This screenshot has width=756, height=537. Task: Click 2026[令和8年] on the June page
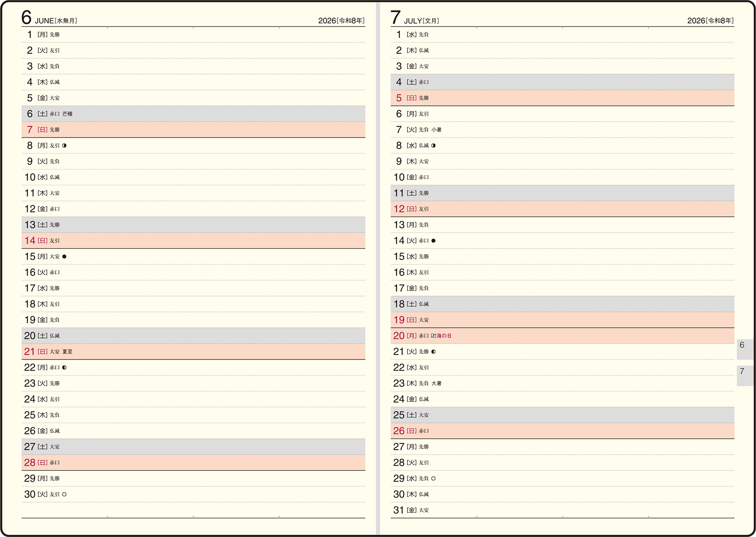341,21
